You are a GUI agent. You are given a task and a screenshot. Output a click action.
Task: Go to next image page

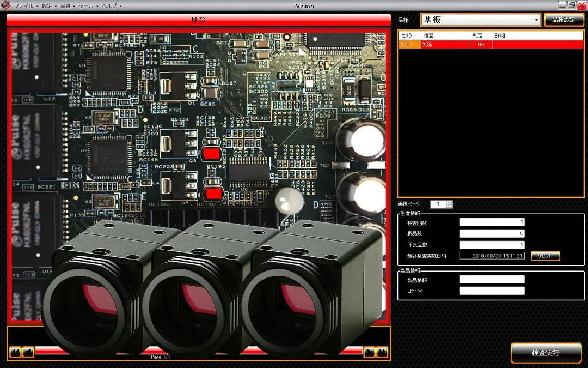pyautogui.click(x=369, y=352)
